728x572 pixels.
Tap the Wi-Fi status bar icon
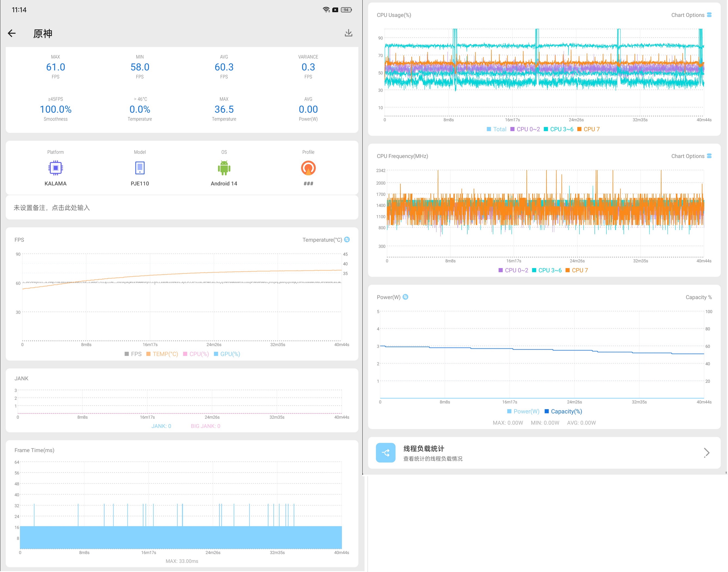click(326, 10)
